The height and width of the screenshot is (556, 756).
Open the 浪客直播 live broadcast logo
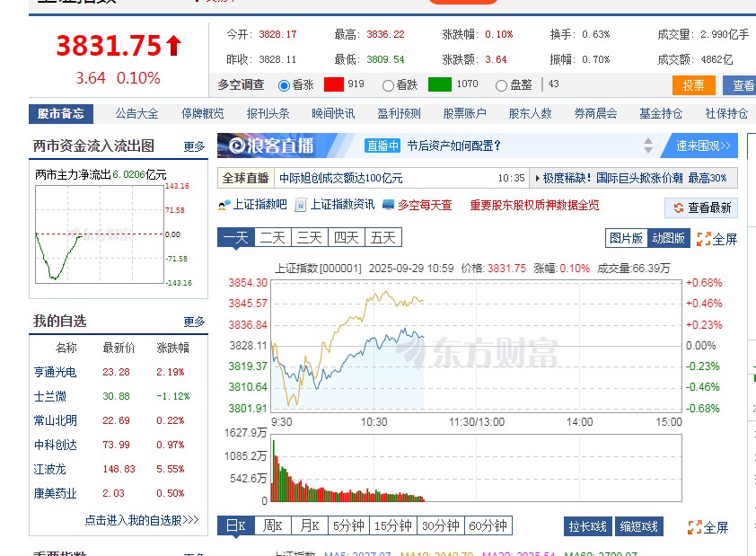pyautogui.click(x=265, y=144)
